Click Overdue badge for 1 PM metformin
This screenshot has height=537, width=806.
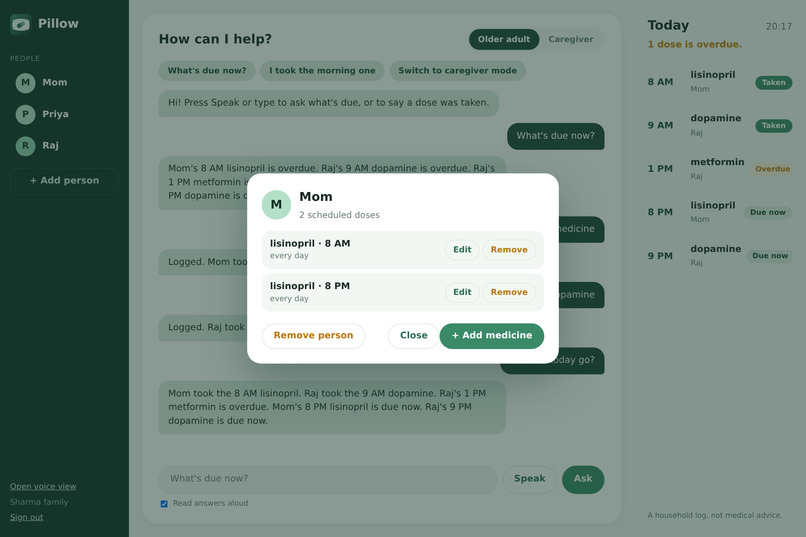[x=773, y=169]
